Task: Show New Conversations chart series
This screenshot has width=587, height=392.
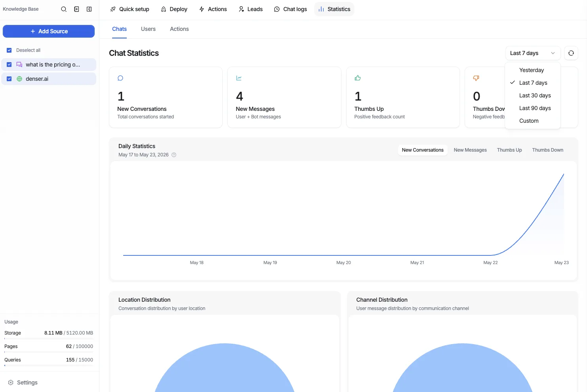Action: point(423,150)
